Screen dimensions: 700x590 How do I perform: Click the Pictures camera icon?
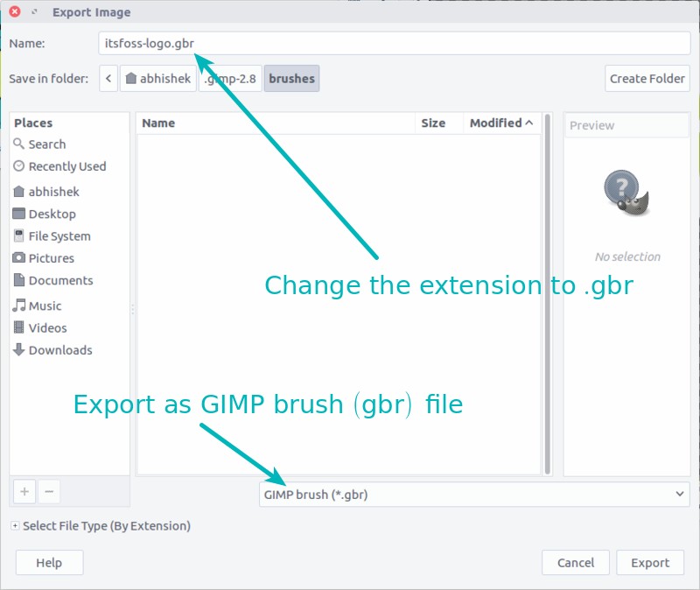click(18, 257)
